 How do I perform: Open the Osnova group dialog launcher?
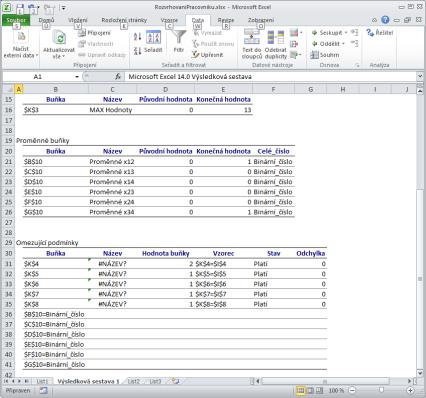(357, 65)
